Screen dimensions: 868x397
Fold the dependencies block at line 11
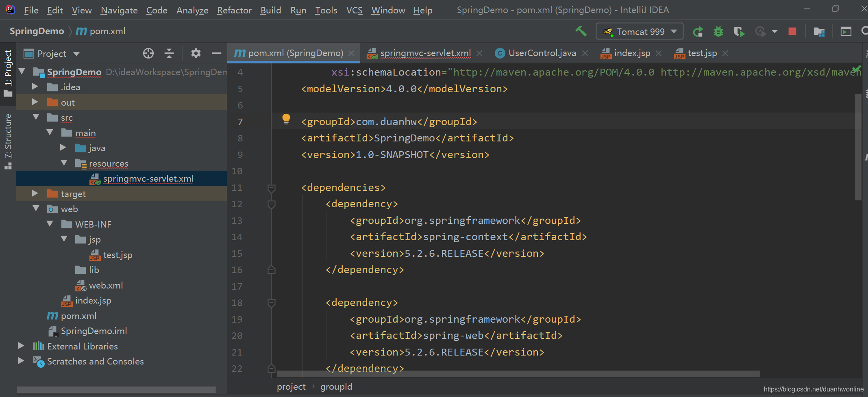tap(272, 188)
